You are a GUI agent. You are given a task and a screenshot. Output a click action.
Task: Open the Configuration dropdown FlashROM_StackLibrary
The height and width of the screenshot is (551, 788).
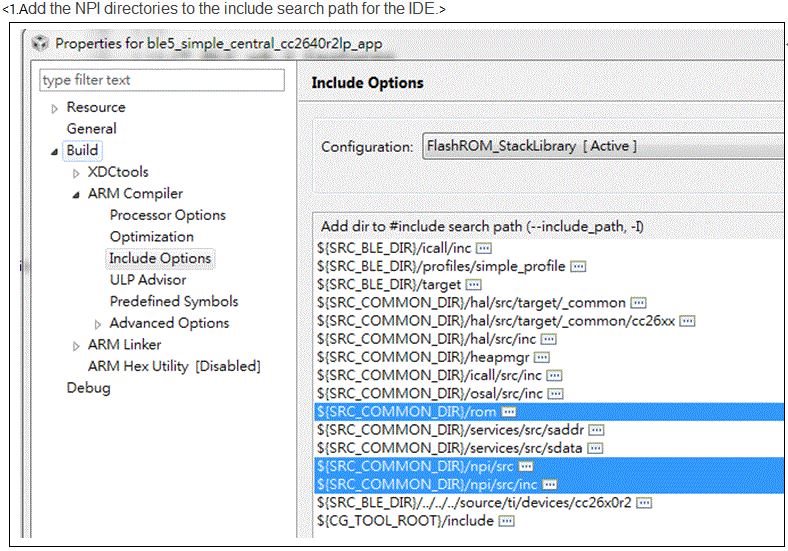603,146
